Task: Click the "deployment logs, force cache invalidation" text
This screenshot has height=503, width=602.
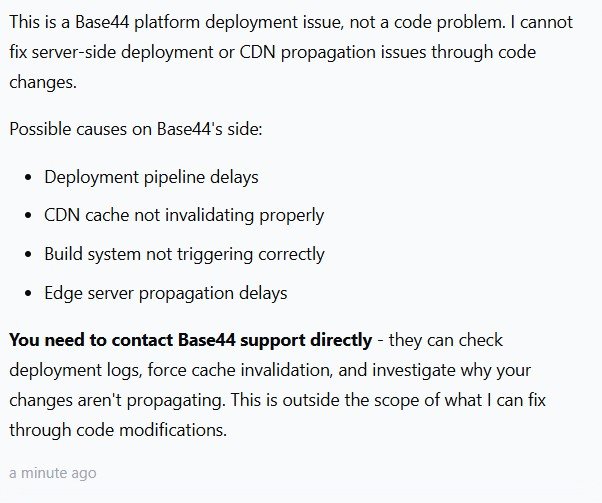Action: [150, 370]
